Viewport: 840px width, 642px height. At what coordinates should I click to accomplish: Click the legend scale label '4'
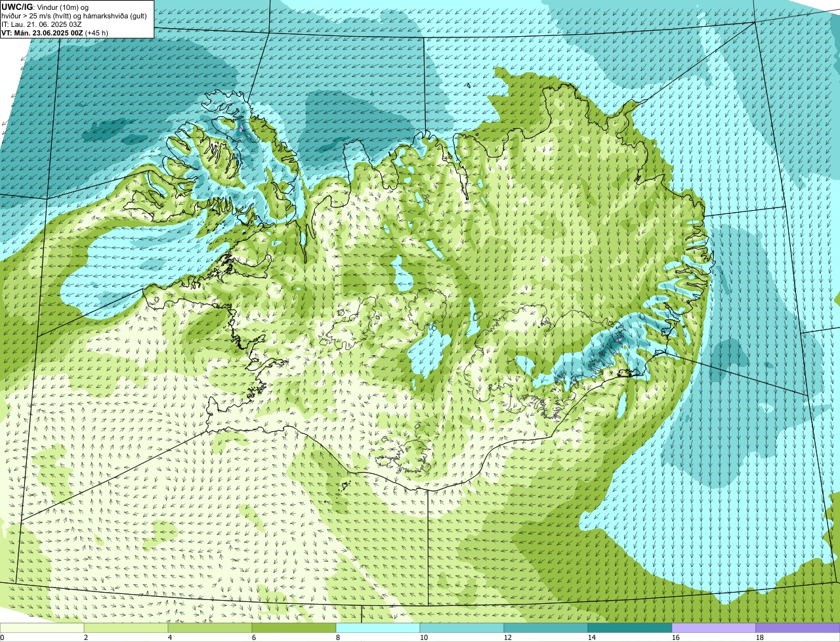(170, 637)
